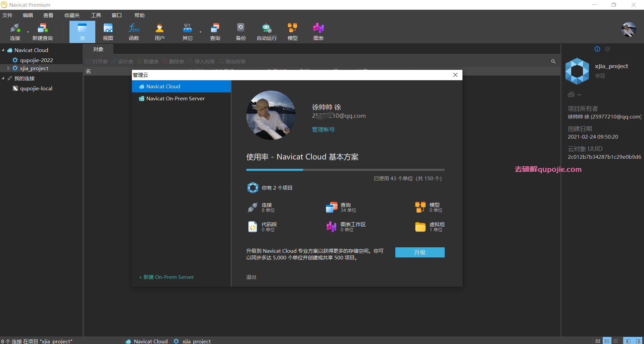Open the 收藏夹 menu
Screen dimensions: 644x344
pyautogui.click(x=72, y=15)
